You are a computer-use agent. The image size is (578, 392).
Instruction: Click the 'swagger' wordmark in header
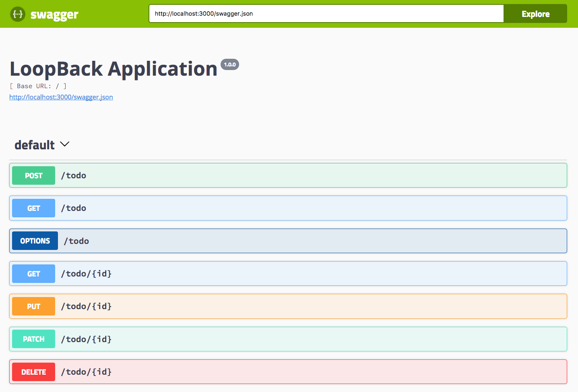point(54,14)
